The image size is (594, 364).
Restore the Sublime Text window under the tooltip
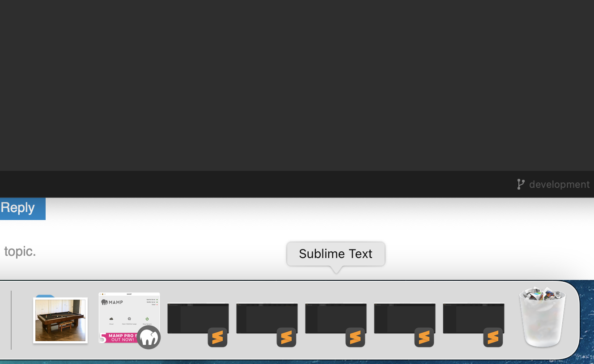pyautogui.click(x=335, y=318)
